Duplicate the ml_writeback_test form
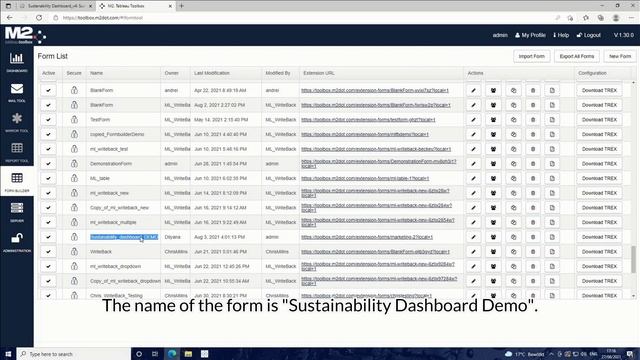Screen dimensions: 640x360 [x=513, y=149]
